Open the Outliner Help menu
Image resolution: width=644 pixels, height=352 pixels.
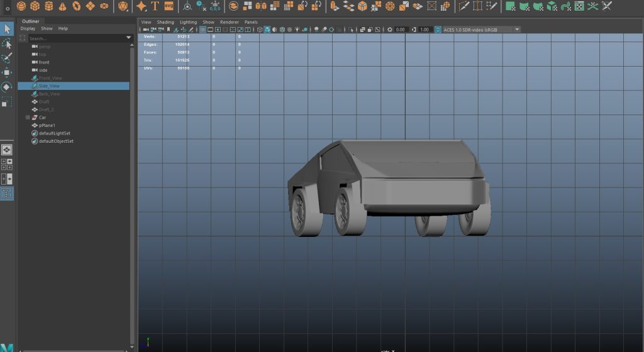[x=63, y=29]
